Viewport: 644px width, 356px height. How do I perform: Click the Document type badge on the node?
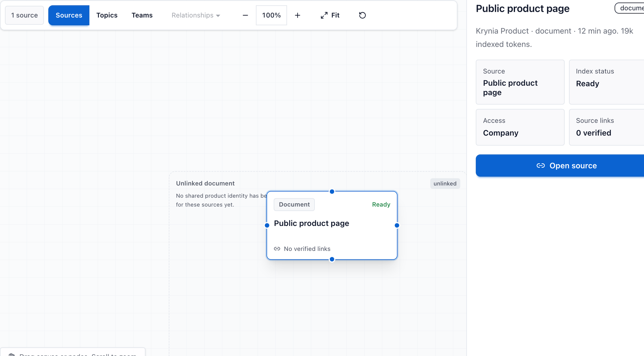(x=294, y=204)
